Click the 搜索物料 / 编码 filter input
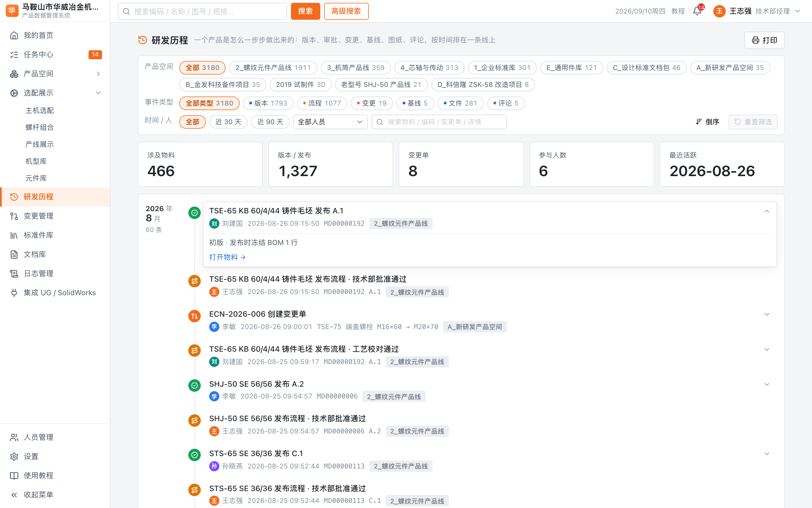The width and height of the screenshot is (812, 508). tap(439, 122)
